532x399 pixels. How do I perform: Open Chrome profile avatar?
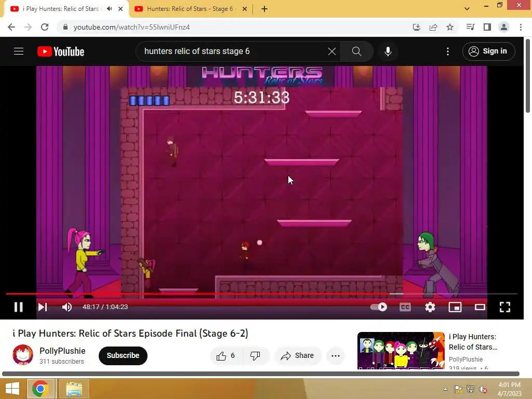click(504, 27)
